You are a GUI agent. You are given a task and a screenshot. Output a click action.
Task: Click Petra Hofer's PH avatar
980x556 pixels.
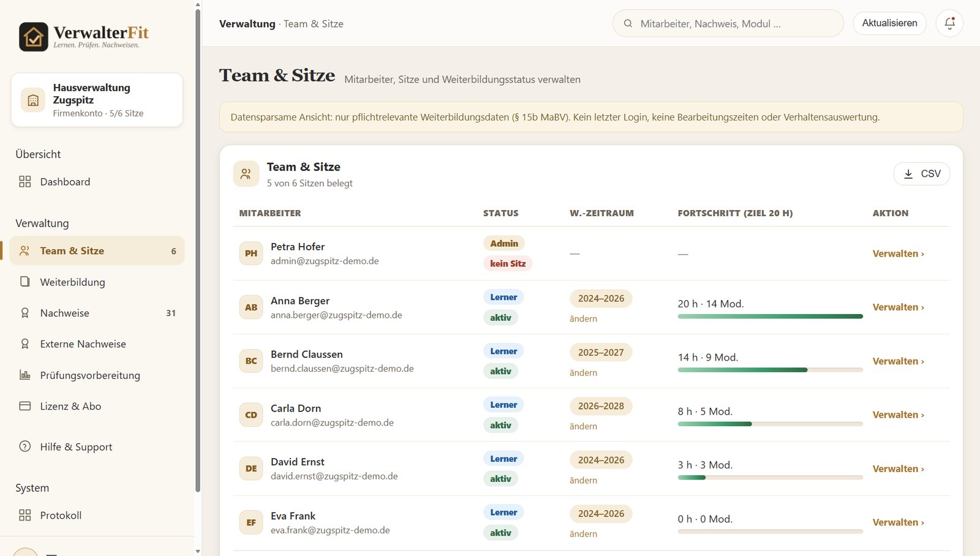[251, 253]
